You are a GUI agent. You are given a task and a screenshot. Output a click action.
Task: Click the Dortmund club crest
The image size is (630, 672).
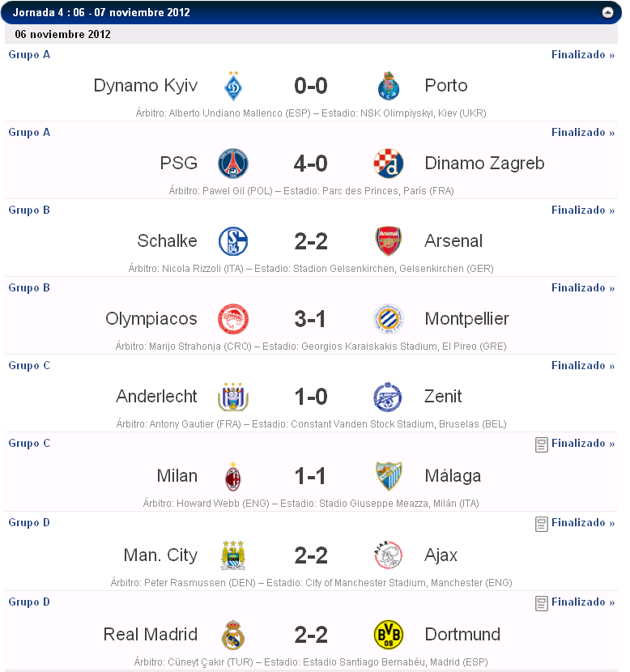point(388,635)
